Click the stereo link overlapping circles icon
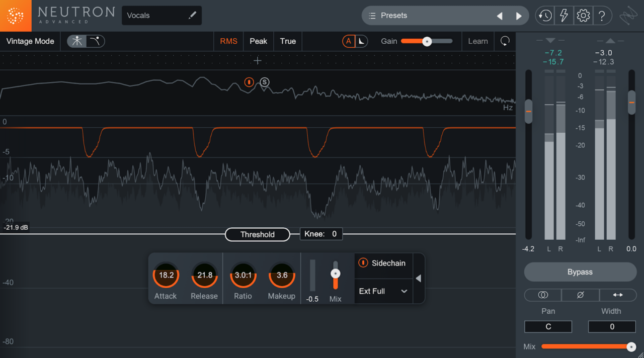This screenshot has height=358, width=644. tap(542, 295)
